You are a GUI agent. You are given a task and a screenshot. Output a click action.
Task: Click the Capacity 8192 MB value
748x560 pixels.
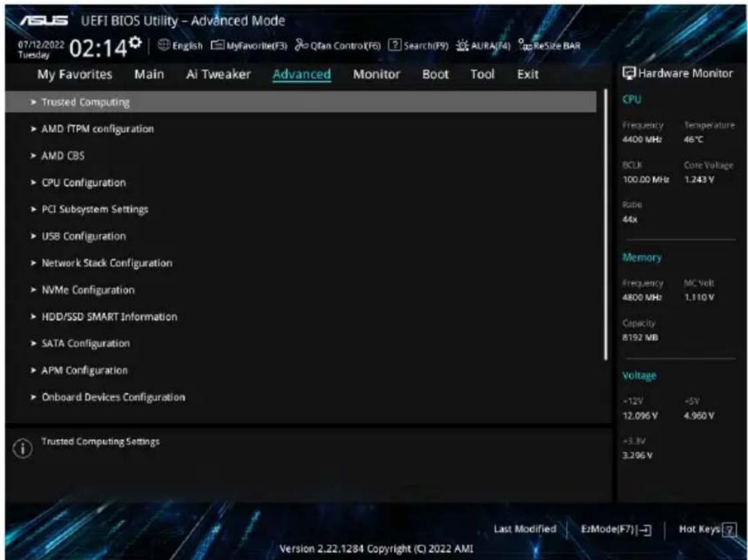click(x=640, y=337)
